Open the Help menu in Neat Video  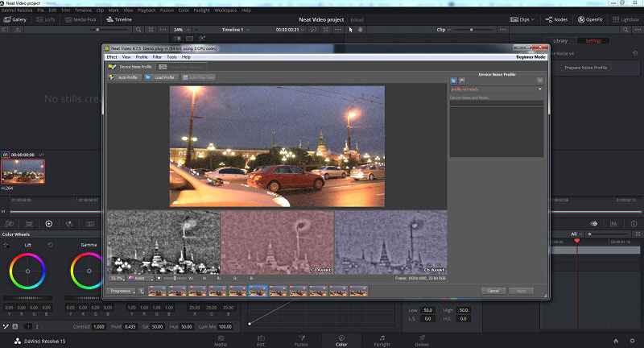click(x=186, y=57)
